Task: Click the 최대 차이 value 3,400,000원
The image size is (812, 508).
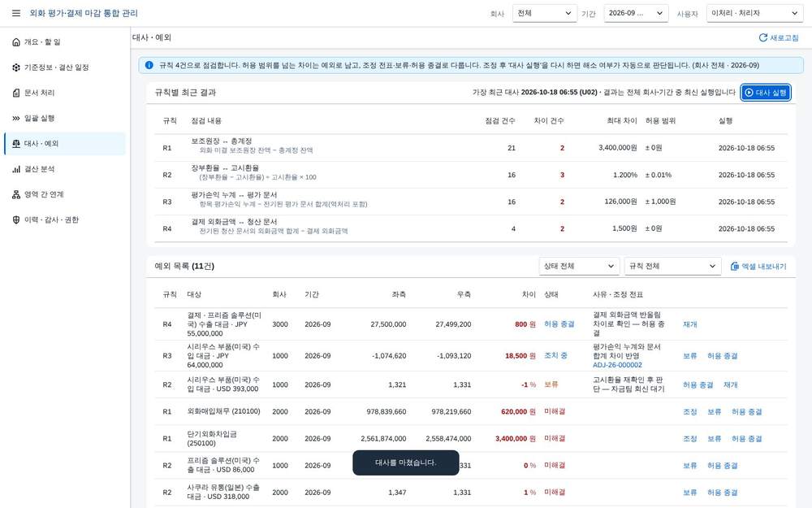Action: 618,148
